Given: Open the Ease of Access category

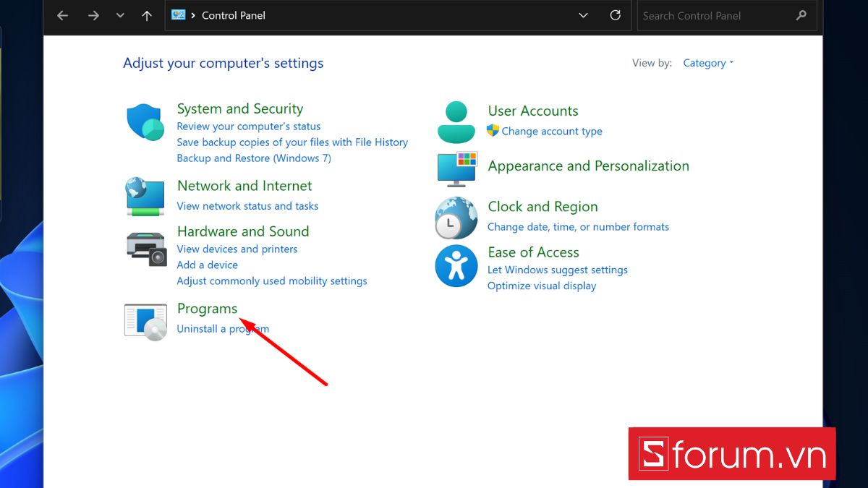Looking at the screenshot, I should pyautogui.click(x=534, y=252).
